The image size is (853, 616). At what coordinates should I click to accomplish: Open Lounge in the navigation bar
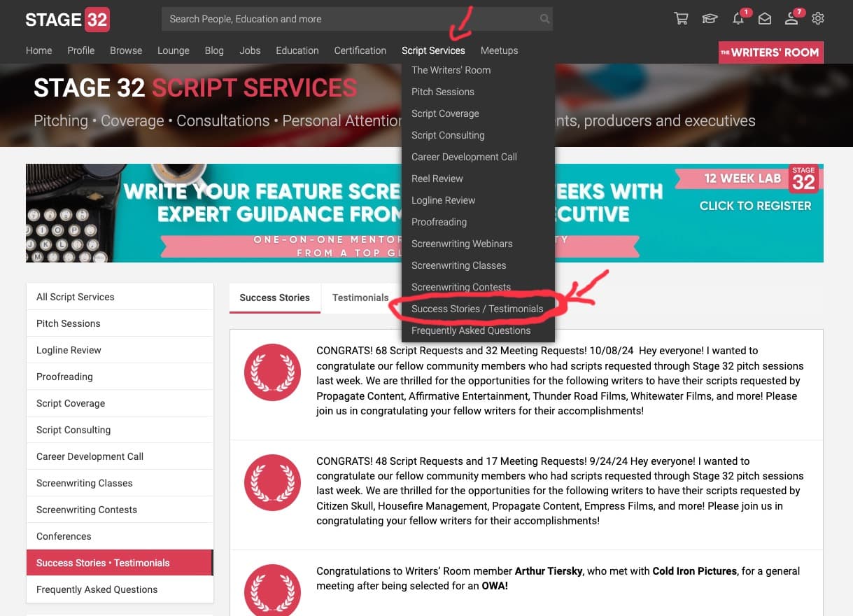[x=174, y=50]
